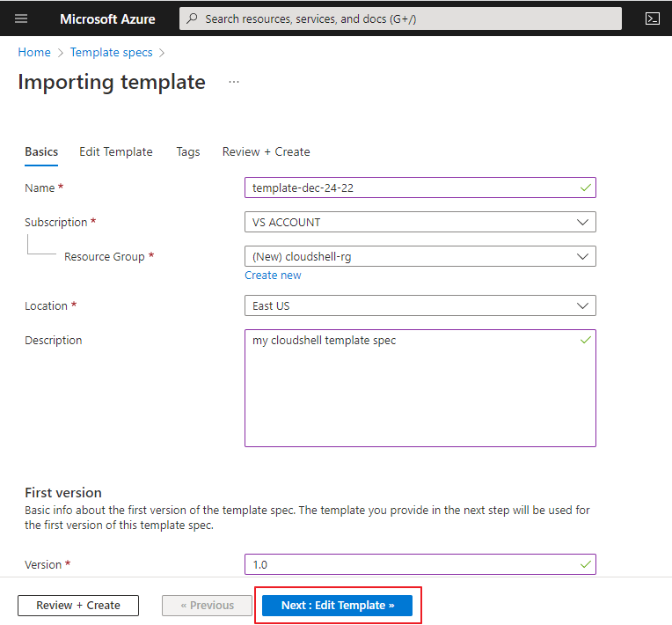Focus the Description text area

pos(420,388)
